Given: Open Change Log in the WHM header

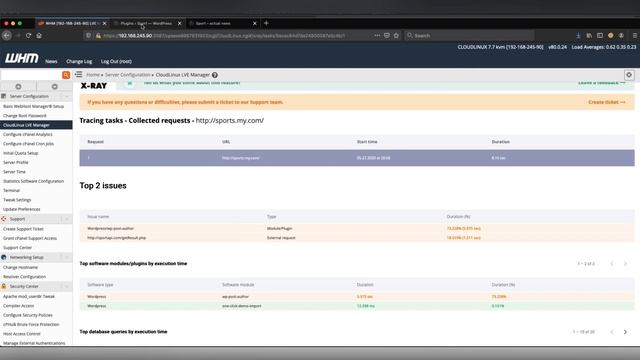Looking at the screenshot, I should pyautogui.click(x=79, y=61).
